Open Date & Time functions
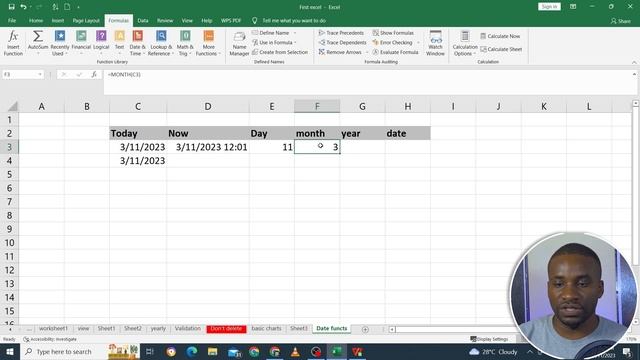Screen dimensions: 640x360 click(x=137, y=43)
